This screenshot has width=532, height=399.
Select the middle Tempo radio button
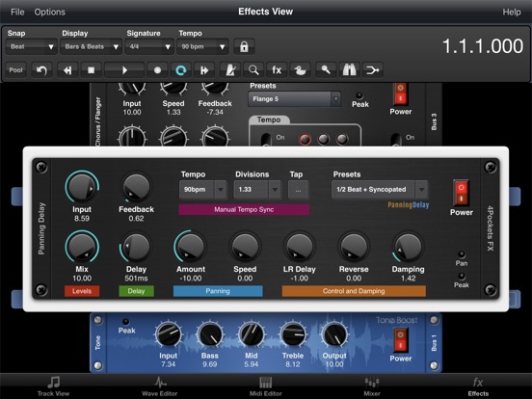coord(323,139)
